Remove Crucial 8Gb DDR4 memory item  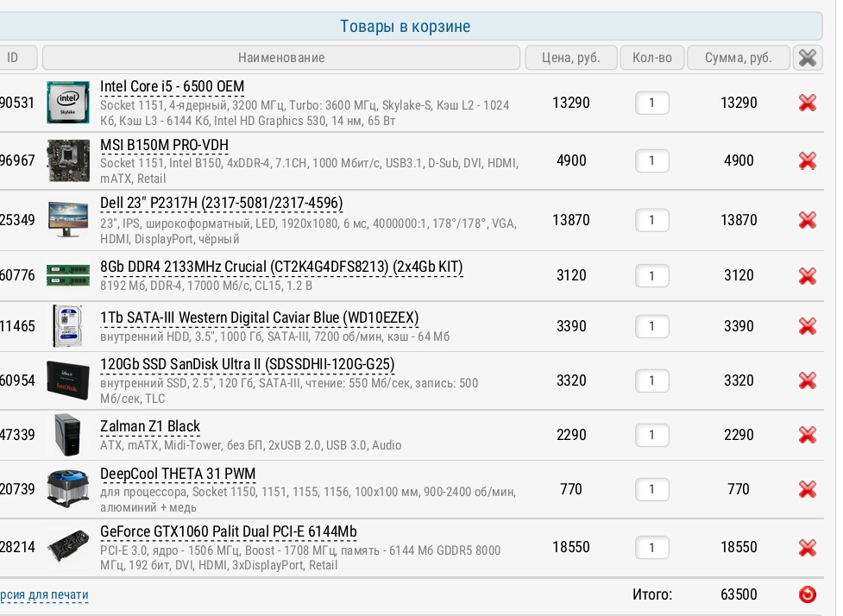pos(808,276)
